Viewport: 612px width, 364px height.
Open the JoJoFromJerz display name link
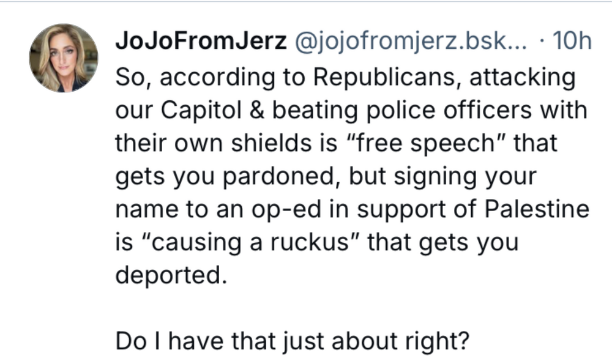point(201,42)
